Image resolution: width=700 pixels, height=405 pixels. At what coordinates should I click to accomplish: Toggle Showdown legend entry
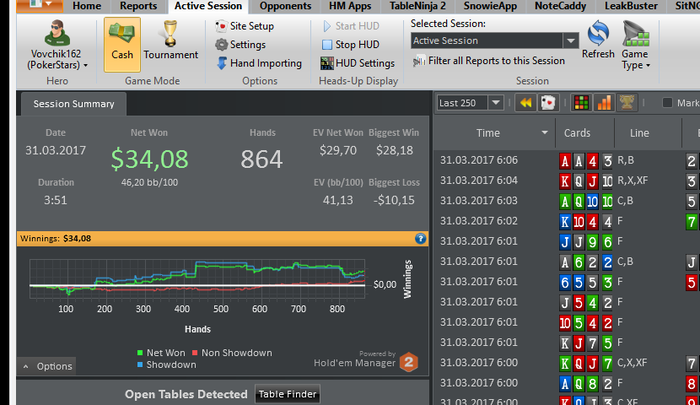(167, 365)
